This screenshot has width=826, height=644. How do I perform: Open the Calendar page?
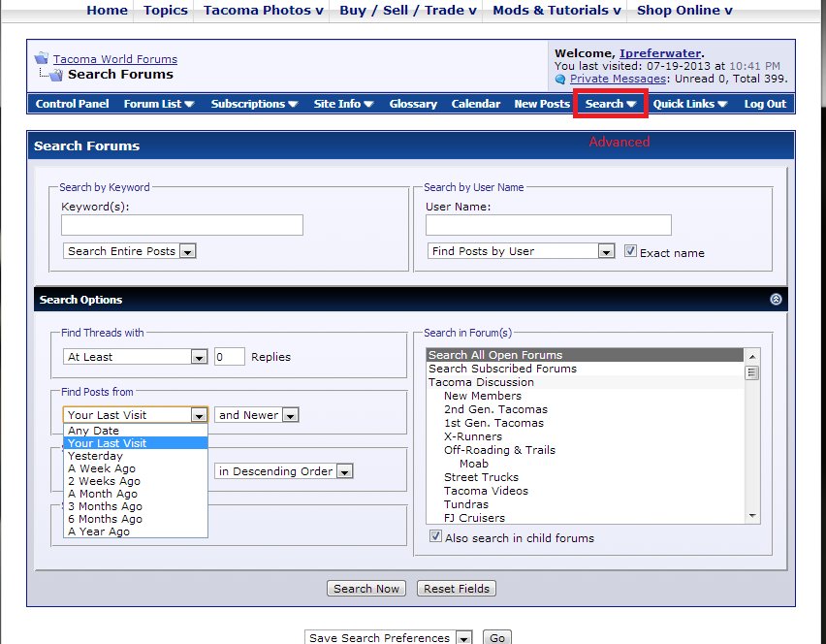[476, 104]
